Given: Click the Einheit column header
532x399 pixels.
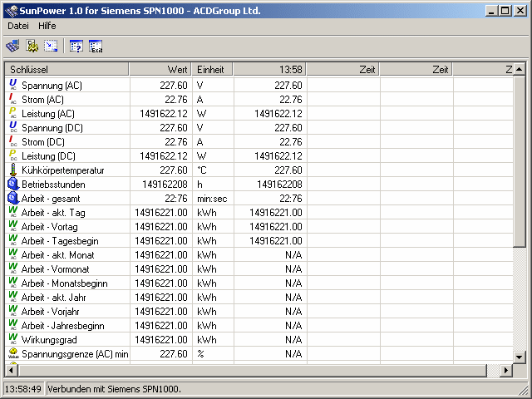Looking at the screenshot, I should 213,70.
